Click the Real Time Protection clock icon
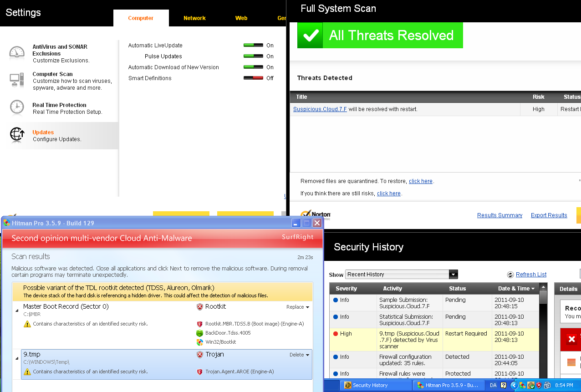The height and width of the screenshot is (392, 581). [x=17, y=107]
